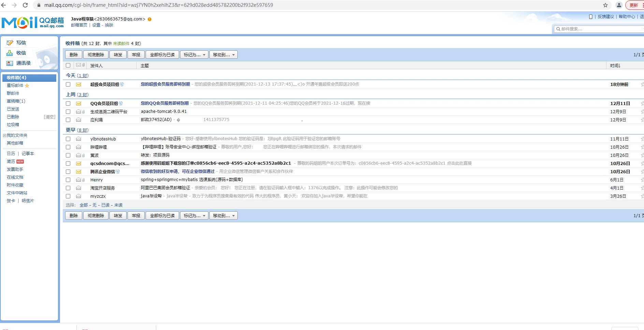Click browser bookmark star icon
Screen dimensions: 644x330
coord(605,5)
